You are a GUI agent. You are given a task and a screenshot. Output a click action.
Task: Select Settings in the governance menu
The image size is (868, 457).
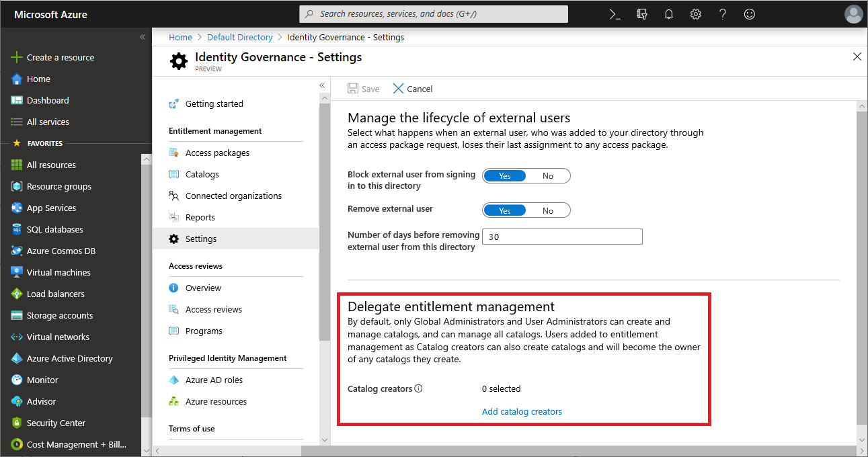(x=236, y=239)
